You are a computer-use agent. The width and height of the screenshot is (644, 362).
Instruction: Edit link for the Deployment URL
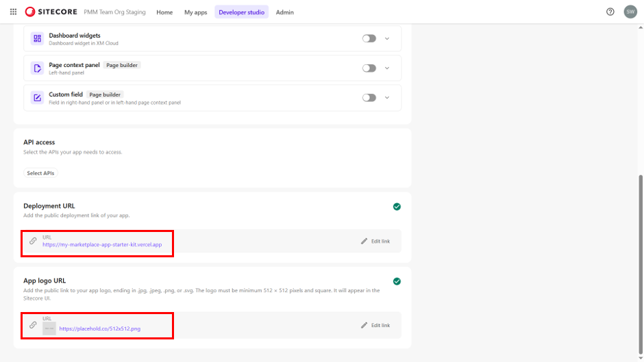[x=375, y=242]
